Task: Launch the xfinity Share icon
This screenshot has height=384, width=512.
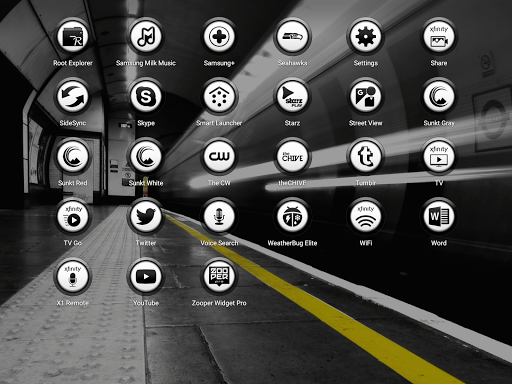Action: click(439, 37)
